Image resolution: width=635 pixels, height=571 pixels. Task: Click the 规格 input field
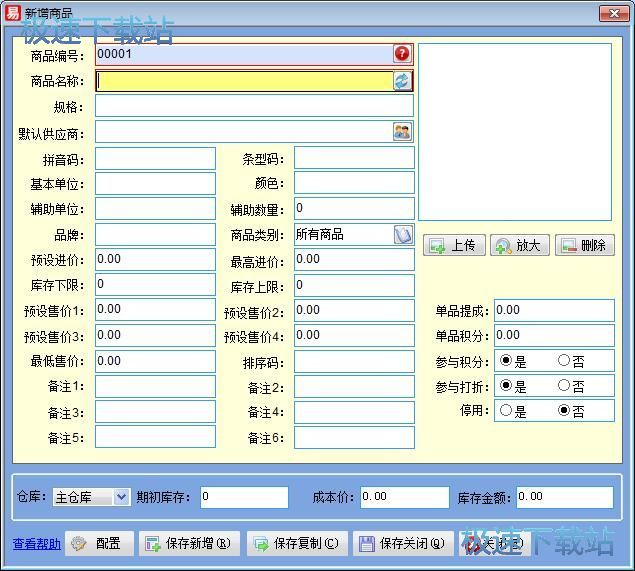pos(254,107)
